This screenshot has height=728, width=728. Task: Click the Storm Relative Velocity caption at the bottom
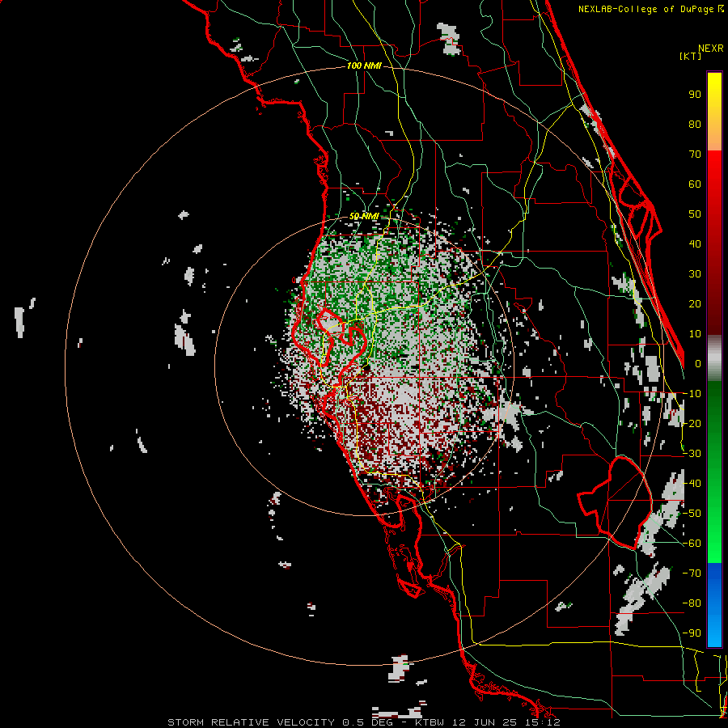click(x=363, y=722)
